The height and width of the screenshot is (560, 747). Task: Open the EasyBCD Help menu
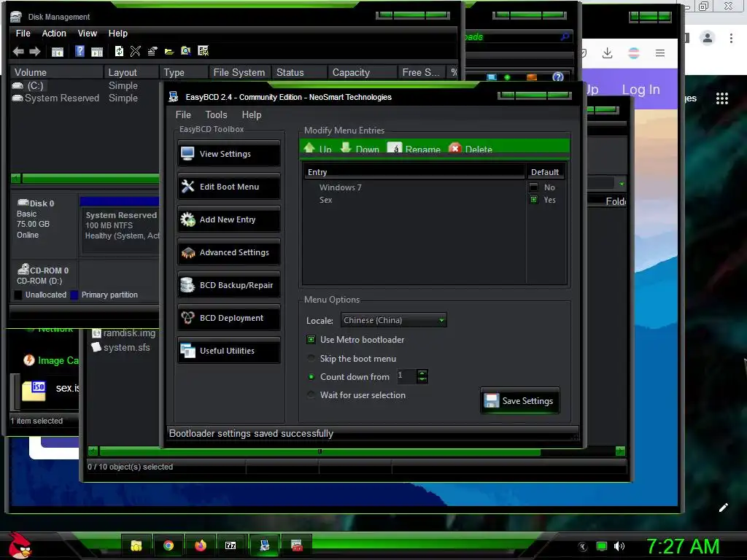coord(252,114)
